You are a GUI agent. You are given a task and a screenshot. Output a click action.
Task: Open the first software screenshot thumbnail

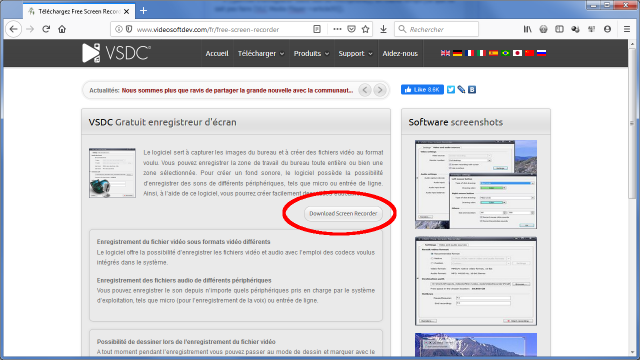click(476, 184)
